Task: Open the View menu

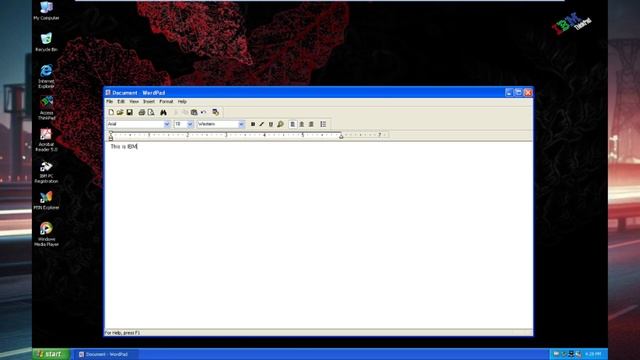Action: pyautogui.click(x=134, y=102)
